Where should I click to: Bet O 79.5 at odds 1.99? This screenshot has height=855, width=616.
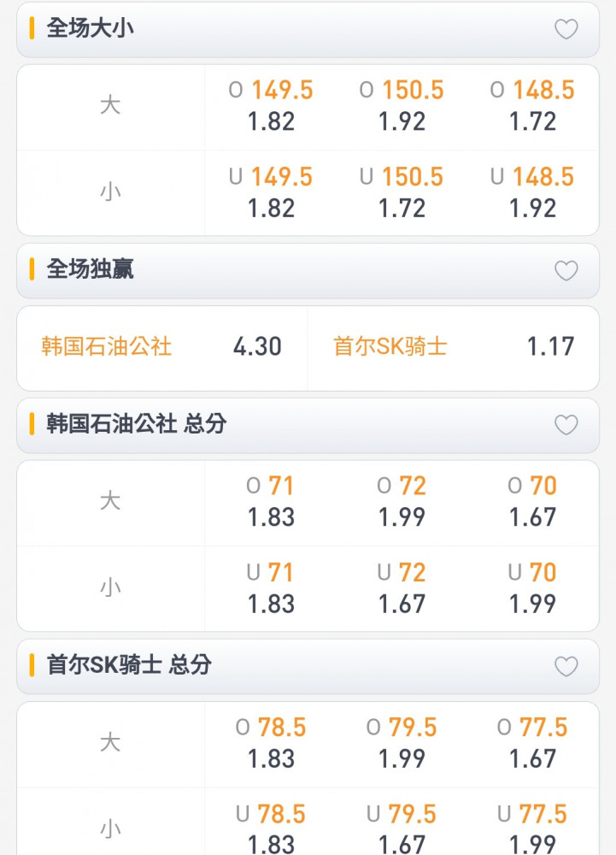(x=402, y=743)
